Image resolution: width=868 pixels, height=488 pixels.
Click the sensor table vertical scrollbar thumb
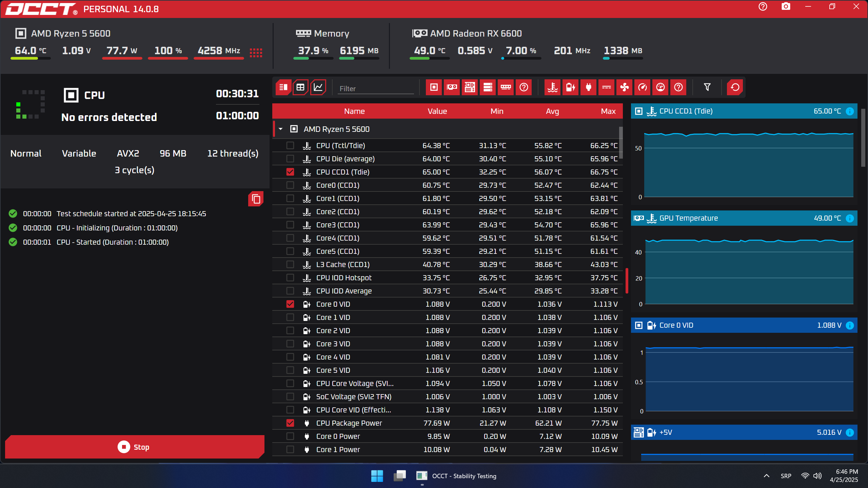[621, 142]
